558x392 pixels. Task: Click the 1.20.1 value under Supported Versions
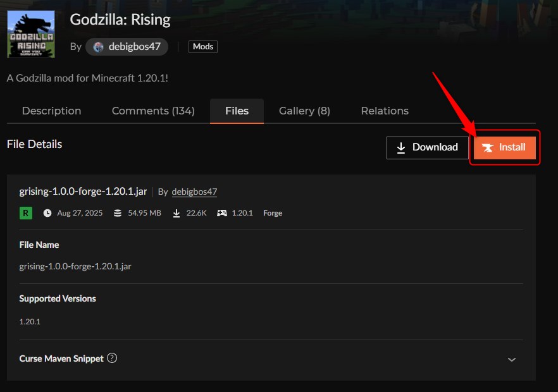tap(30, 322)
